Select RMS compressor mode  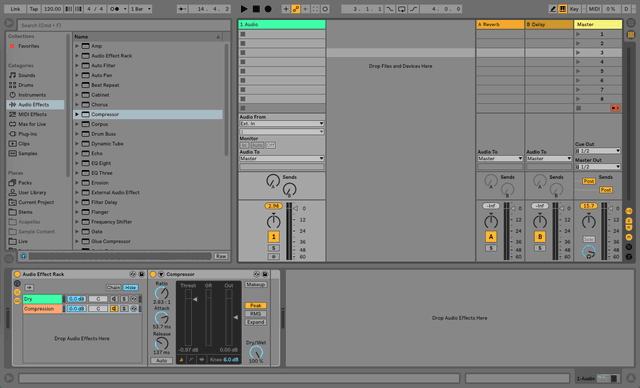click(256, 314)
